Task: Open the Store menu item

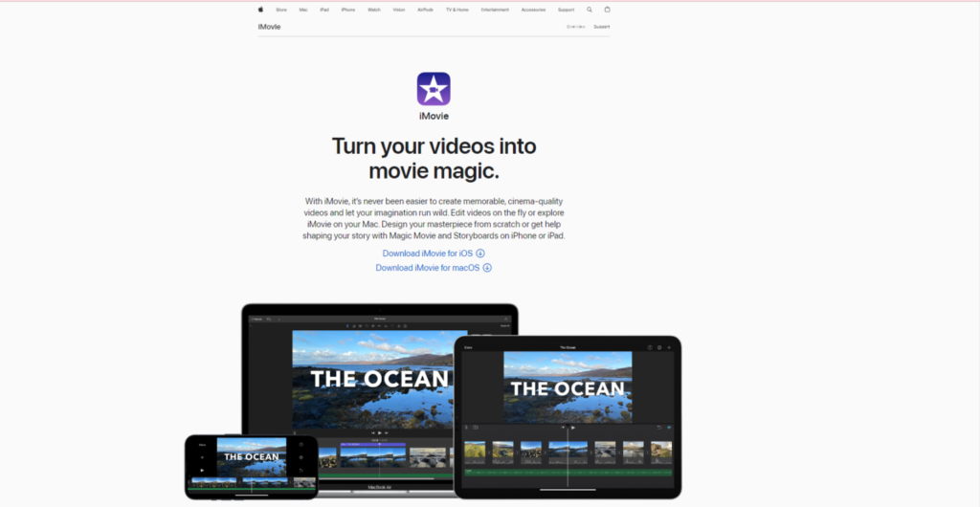Action: click(x=281, y=10)
